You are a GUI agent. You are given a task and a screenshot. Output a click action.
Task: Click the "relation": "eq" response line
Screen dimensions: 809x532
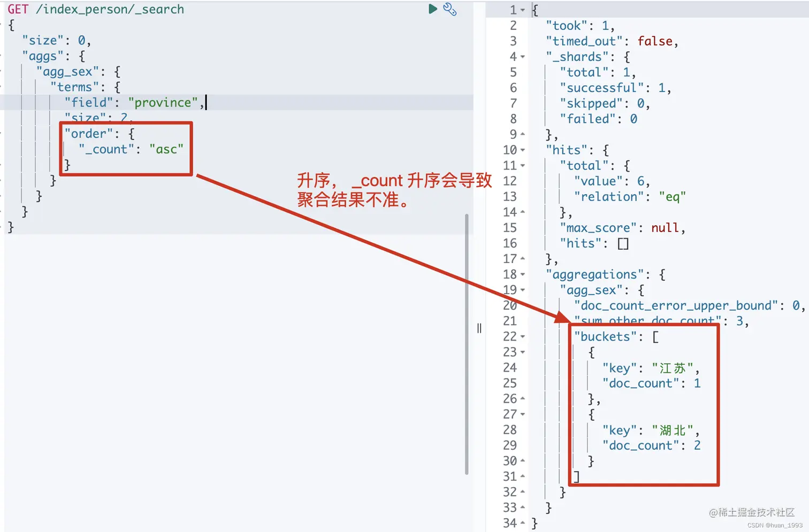(x=630, y=197)
